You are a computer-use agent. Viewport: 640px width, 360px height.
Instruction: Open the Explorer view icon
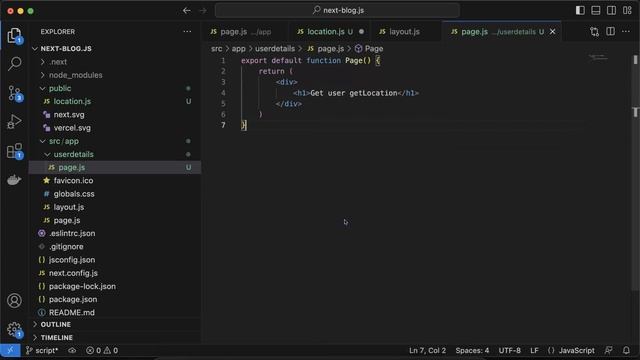click(14, 36)
